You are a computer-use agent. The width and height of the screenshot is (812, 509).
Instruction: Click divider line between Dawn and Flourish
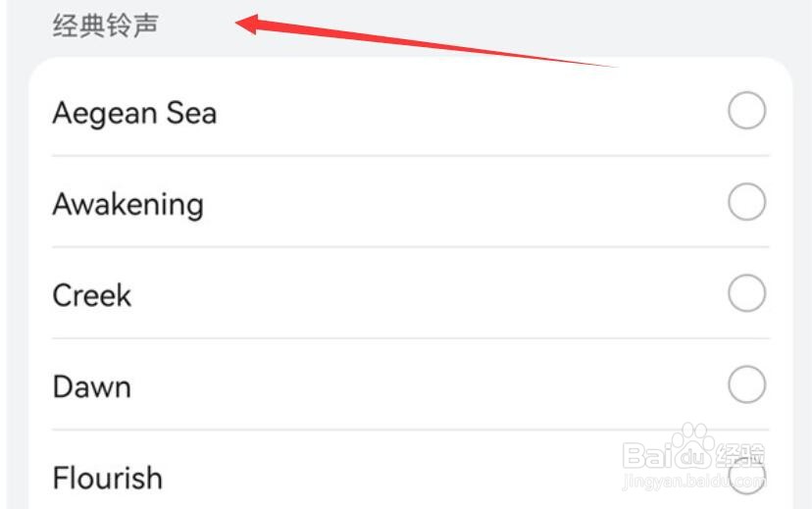[x=410, y=430]
